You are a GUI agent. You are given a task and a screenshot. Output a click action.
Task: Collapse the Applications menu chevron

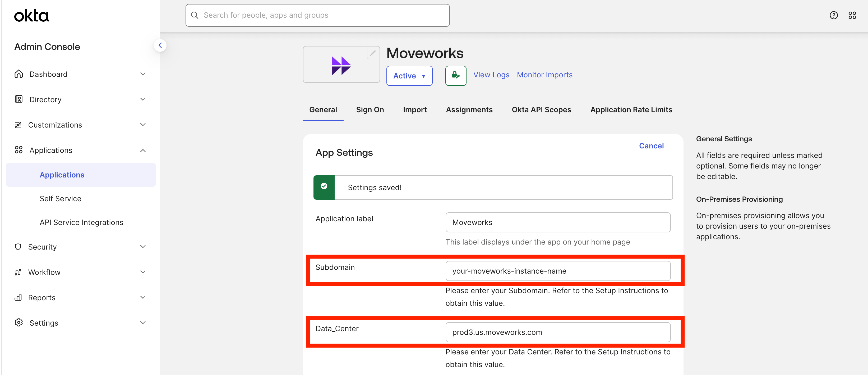coord(143,150)
